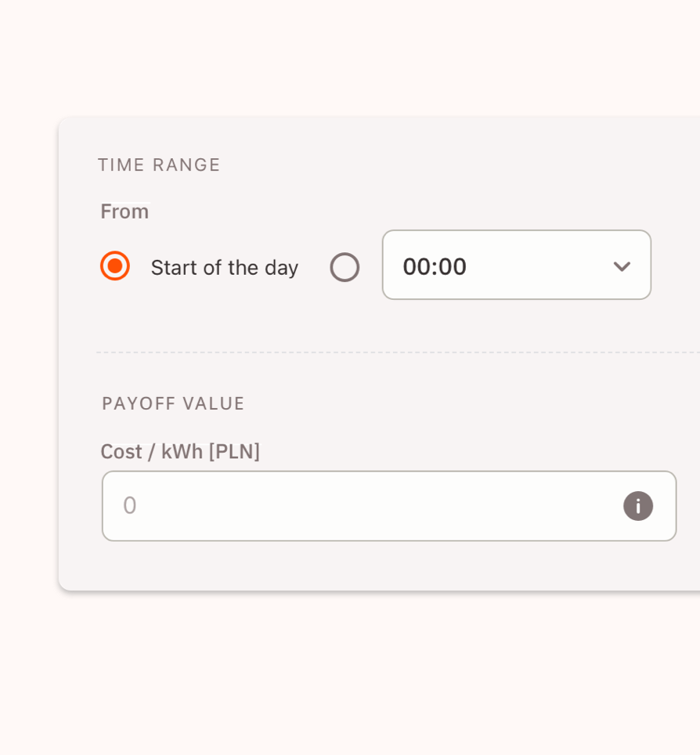The image size is (700, 755).
Task: Click the info icon in the cost field
Action: coord(637,506)
